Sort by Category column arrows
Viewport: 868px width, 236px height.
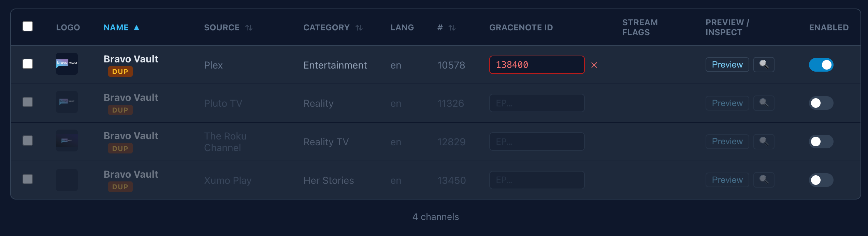pos(359,28)
